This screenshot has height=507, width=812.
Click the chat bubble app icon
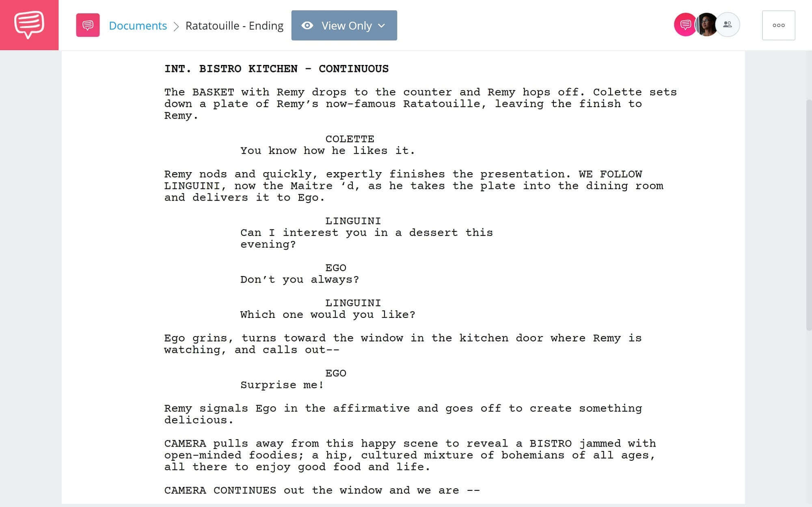(x=29, y=25)
